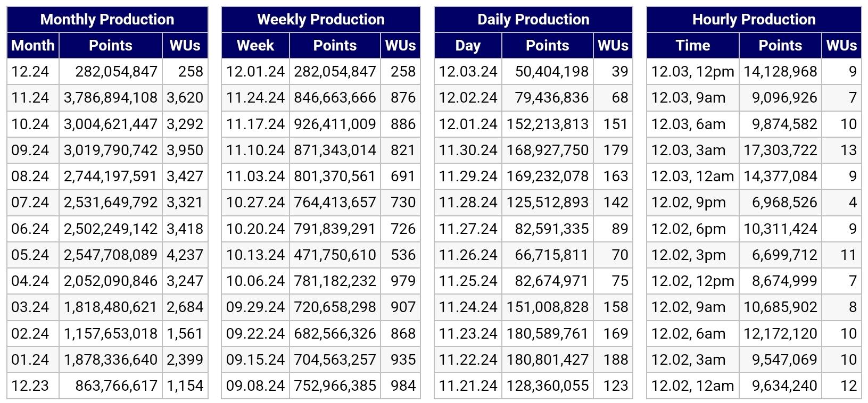Image resolution: width=868 pixels, height=403 pixels.
Task: Select the 3,786,894,108 points cell
Action: (111, 98)
